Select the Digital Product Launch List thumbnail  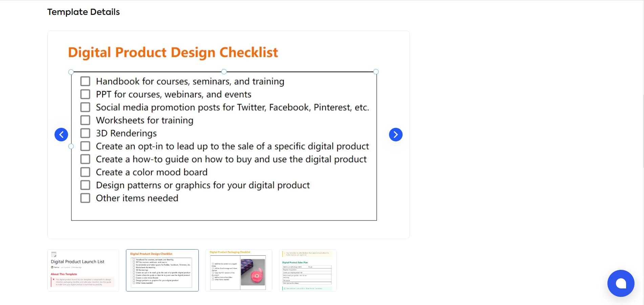83,270
